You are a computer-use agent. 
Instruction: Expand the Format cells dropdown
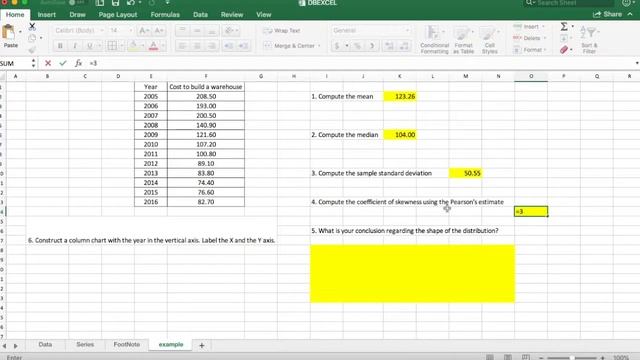(x=545, y=50)
